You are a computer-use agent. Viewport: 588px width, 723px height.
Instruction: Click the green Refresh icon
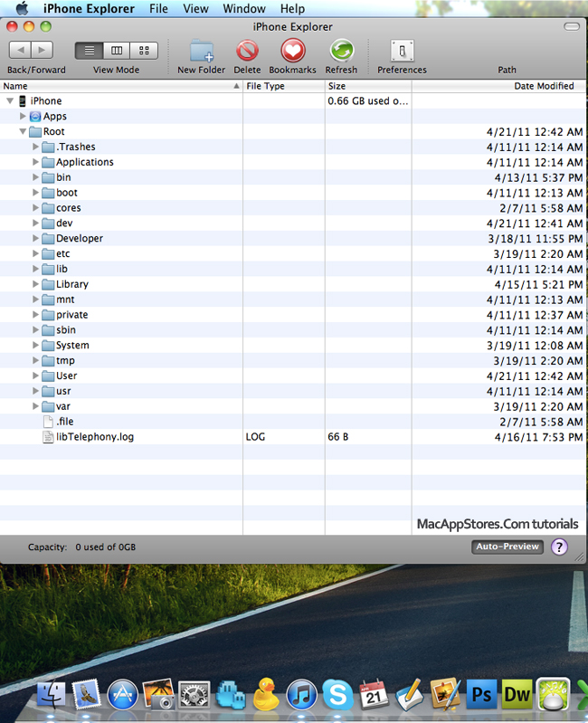pyautogui.click(x=341, y=51)
